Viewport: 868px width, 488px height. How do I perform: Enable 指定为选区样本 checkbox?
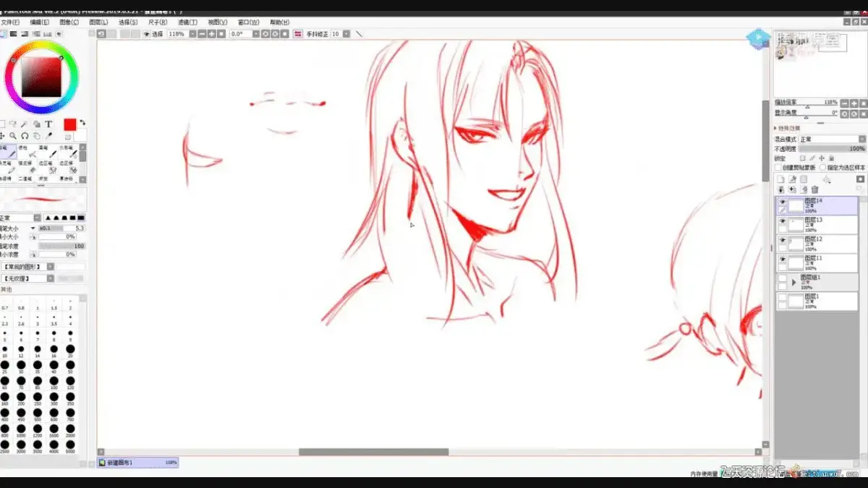click(823, 168)
